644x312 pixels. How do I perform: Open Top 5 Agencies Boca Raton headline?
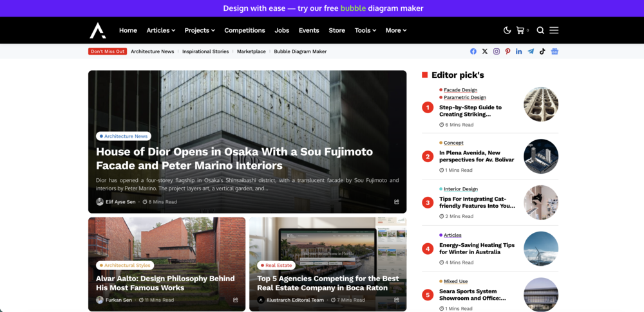pos(328,283)
